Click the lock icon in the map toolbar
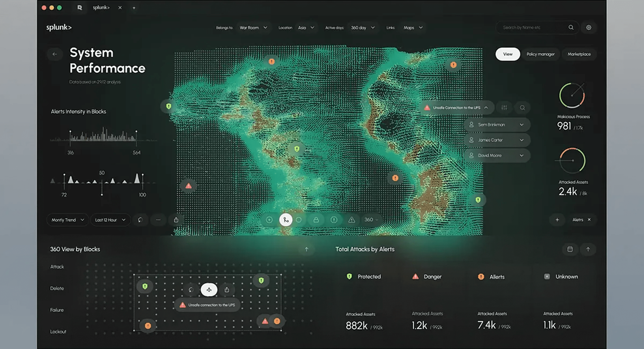Screen dimensions: 644x349 pos(316,220)
